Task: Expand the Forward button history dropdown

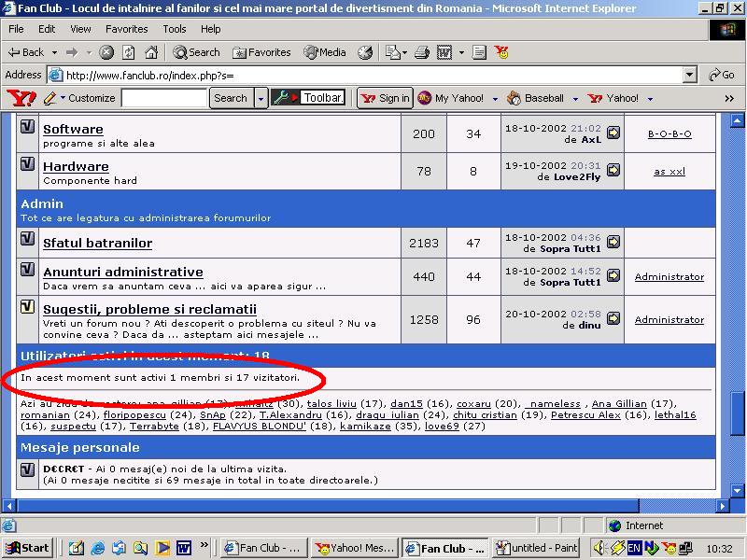Action: pos(89,52)
